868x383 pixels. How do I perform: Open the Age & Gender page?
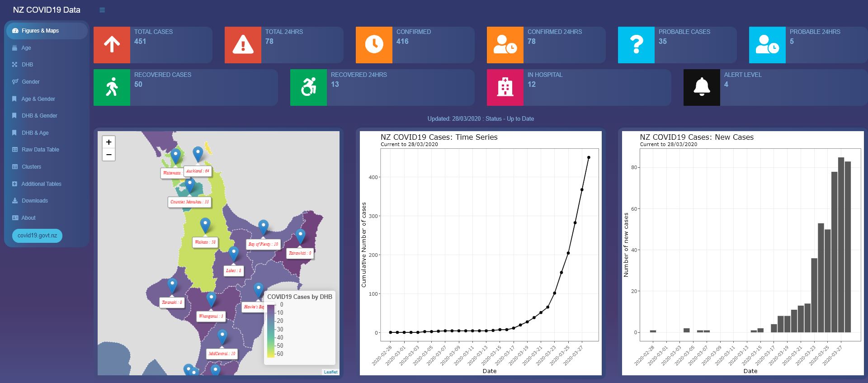[x=47, y=99]
